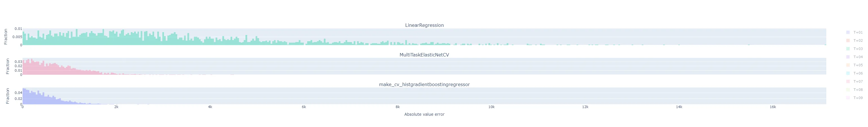Click the 16k x-axis tick label
868x127 pixels.
click(773, 107)
